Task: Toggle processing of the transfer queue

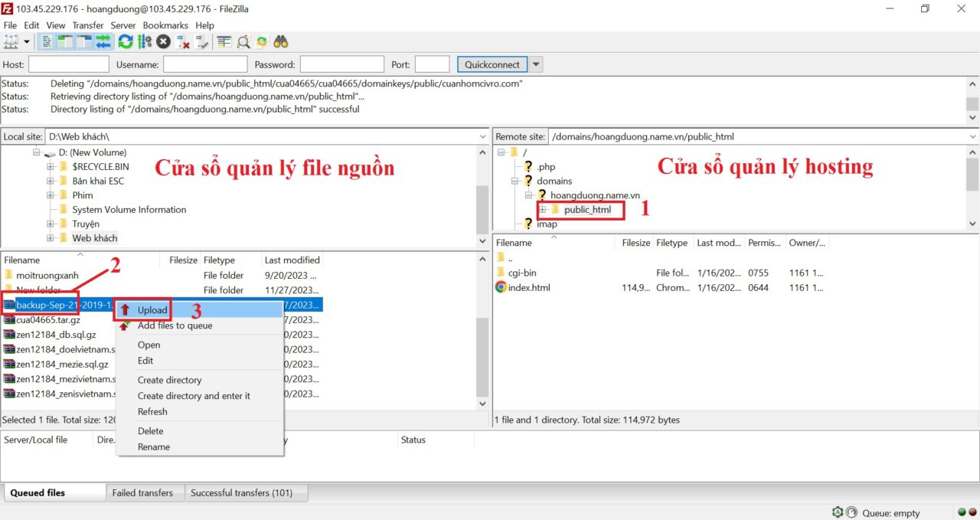Action: point(145,41)
